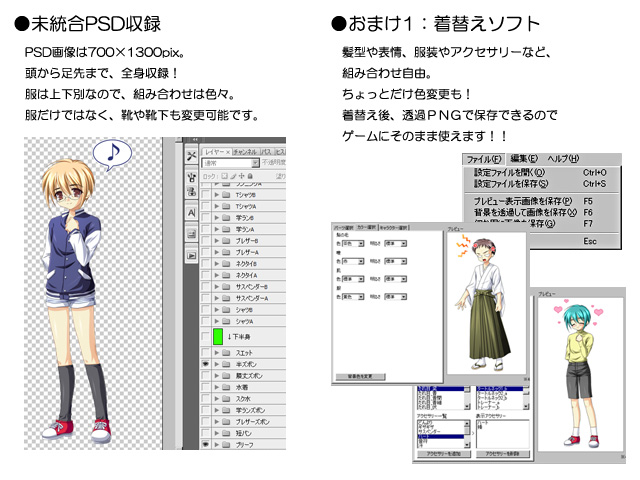This screenshot has height=480, width=640.
Task: Click lock position move icon
Action: tap(241, 176)
